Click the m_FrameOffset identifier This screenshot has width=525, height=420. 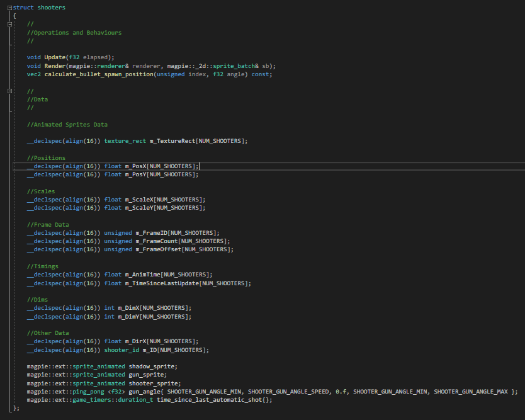[x=158, y=249]
